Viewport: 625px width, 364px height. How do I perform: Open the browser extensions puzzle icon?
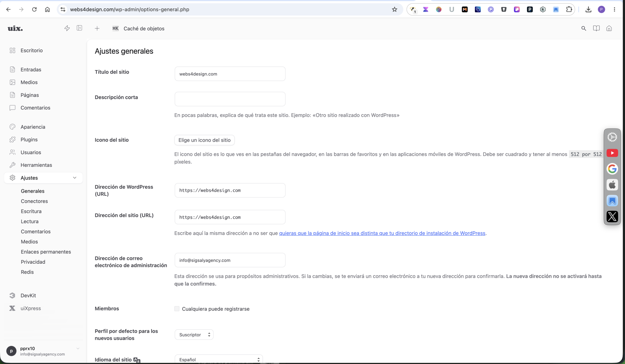point(569,10)
